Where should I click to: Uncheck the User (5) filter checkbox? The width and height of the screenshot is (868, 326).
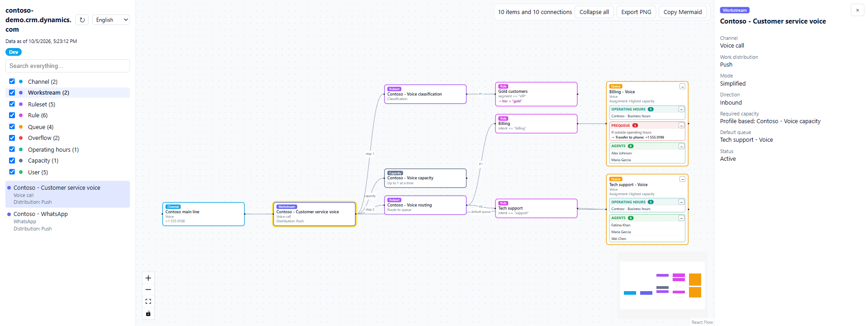click(12, 172)
